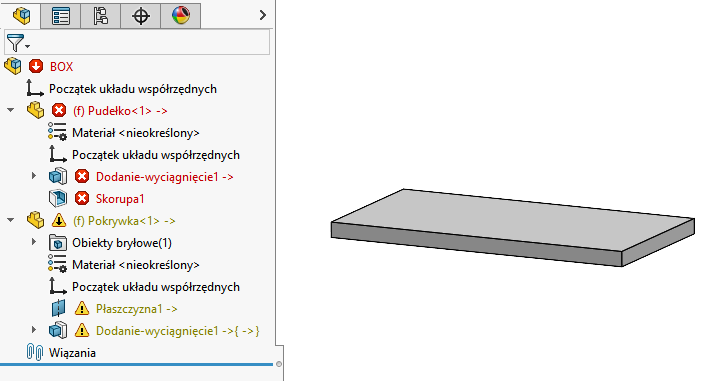The height and width of the screenshot is (381, 723).
Task: Select the Wiązania mates folder label
Action: point(72,353)
